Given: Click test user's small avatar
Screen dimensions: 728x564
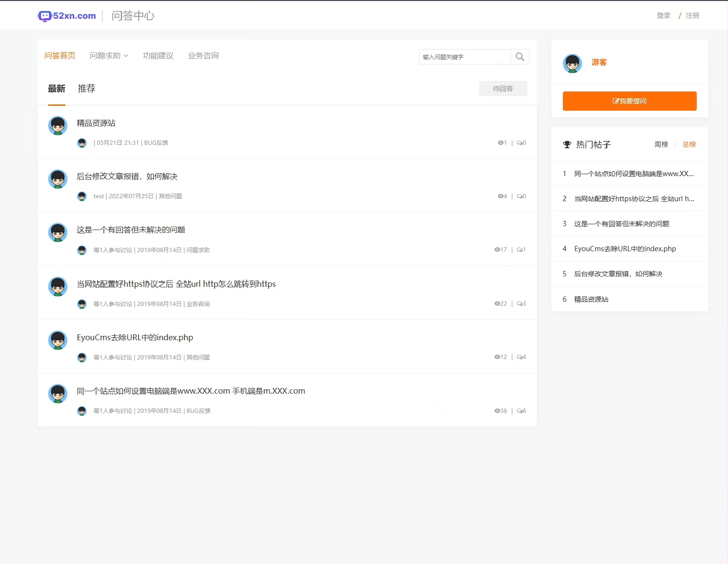Looking at the screenshot, I should (81, 196).
